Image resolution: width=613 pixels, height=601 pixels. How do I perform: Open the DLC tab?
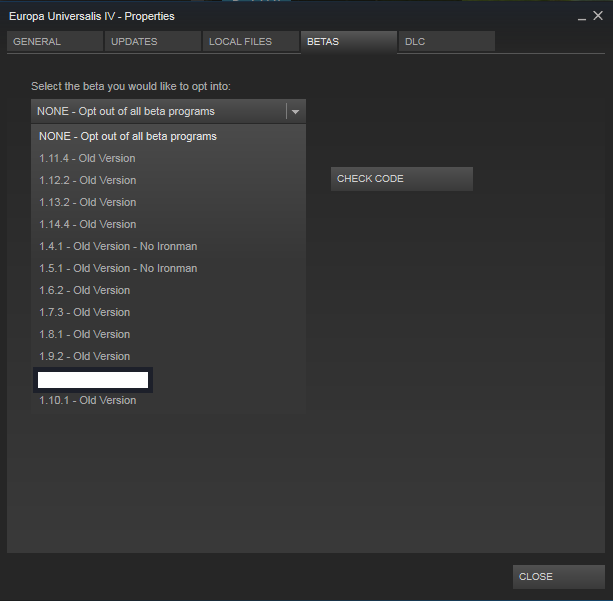pos(447,41)
